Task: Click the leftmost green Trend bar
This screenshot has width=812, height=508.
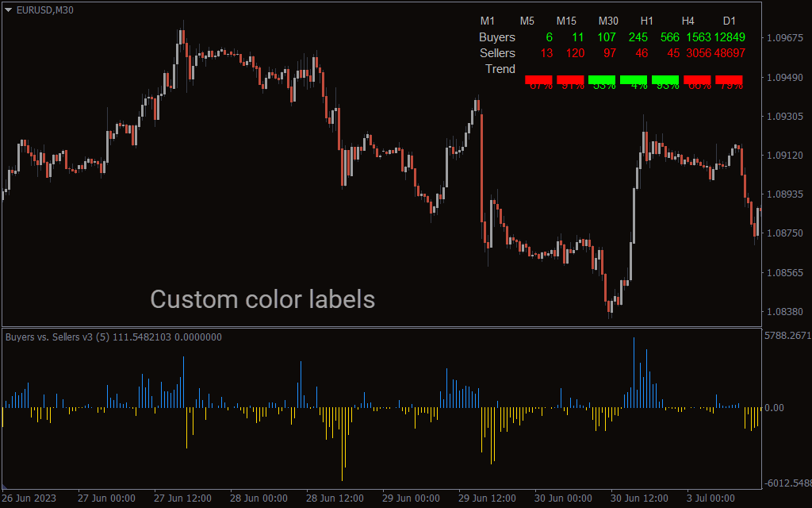Action: pyautogui.click(x=602, y=79)
